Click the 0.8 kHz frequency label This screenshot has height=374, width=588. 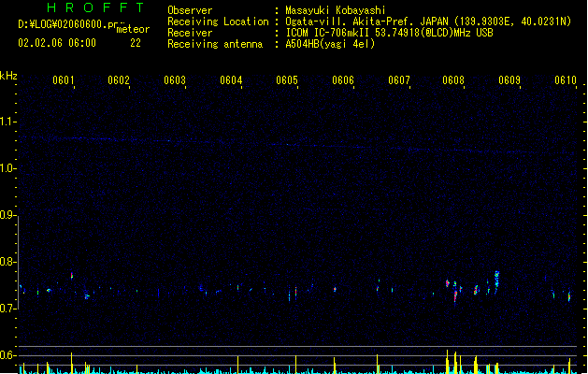pos(7,262)
